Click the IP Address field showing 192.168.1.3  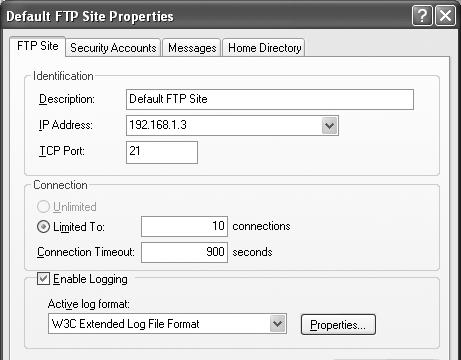pyautogui.click(x=232, y=126)
